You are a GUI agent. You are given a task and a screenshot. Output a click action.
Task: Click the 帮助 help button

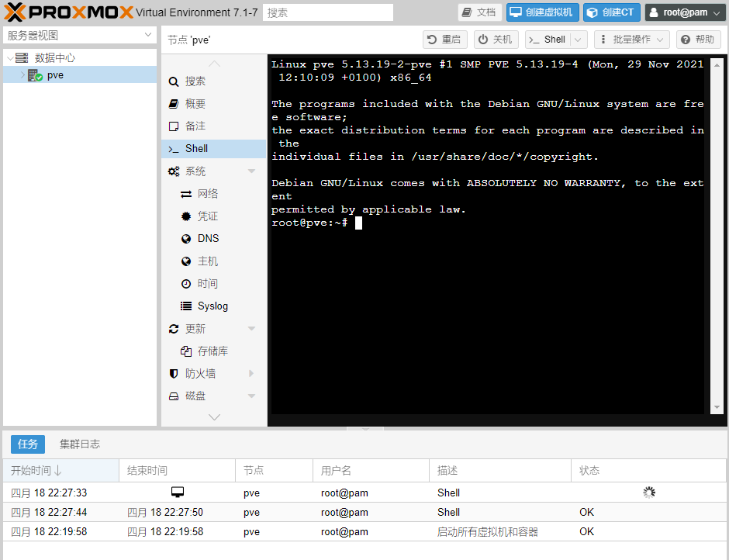coord(698,40)
